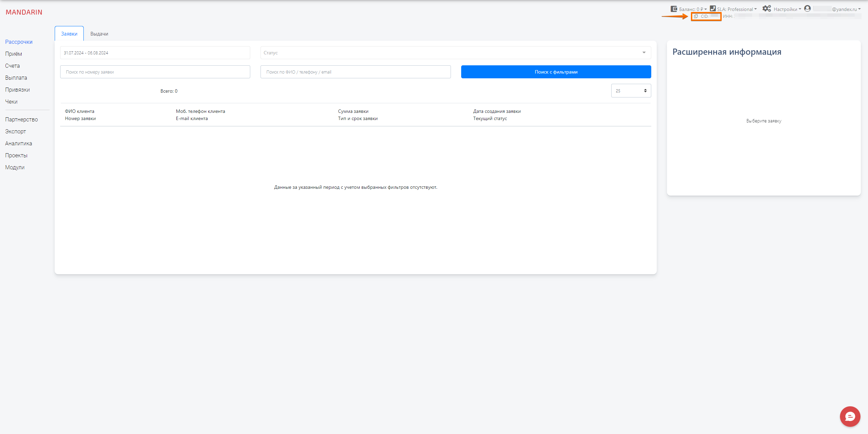
Task: Click the MANDARIN logo
Action: (24, 12)
